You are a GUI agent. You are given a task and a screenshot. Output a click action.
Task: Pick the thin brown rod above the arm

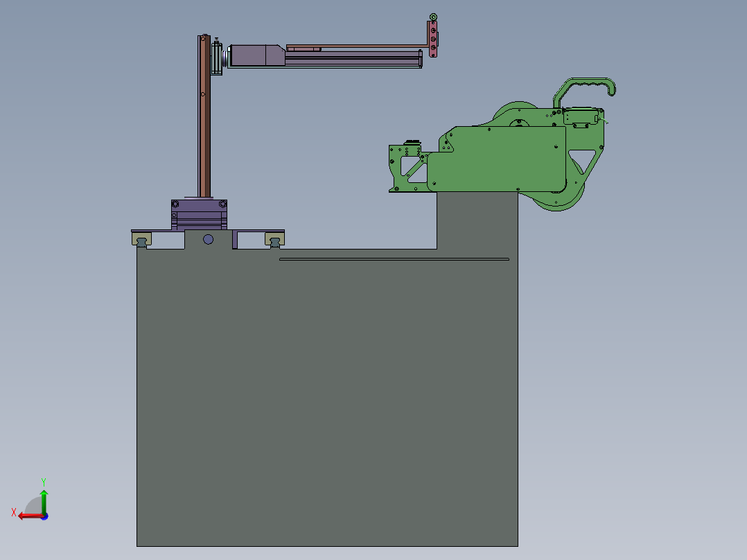358,46
